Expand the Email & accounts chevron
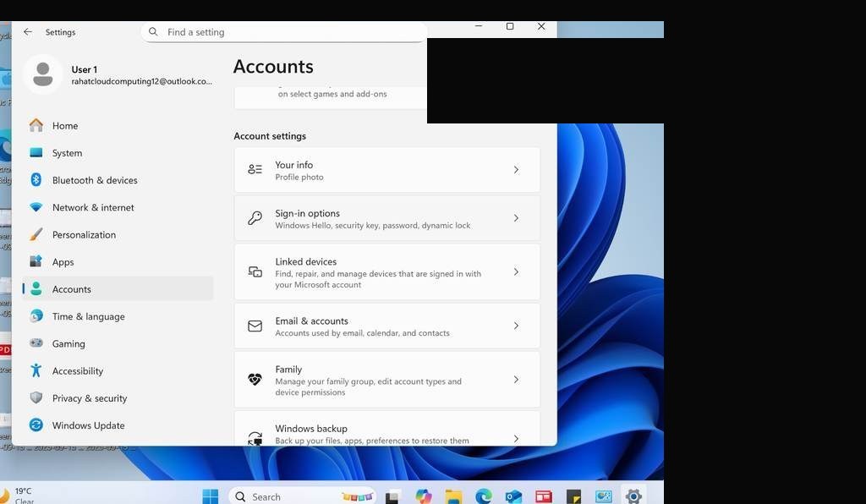866x504 pixels. tap(516, 326)
